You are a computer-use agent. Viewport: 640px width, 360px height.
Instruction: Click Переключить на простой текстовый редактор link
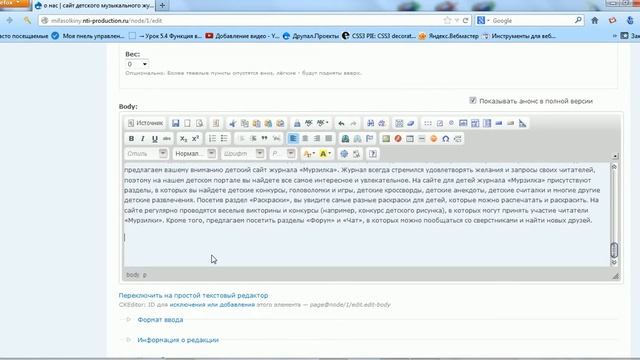point(193,295)
